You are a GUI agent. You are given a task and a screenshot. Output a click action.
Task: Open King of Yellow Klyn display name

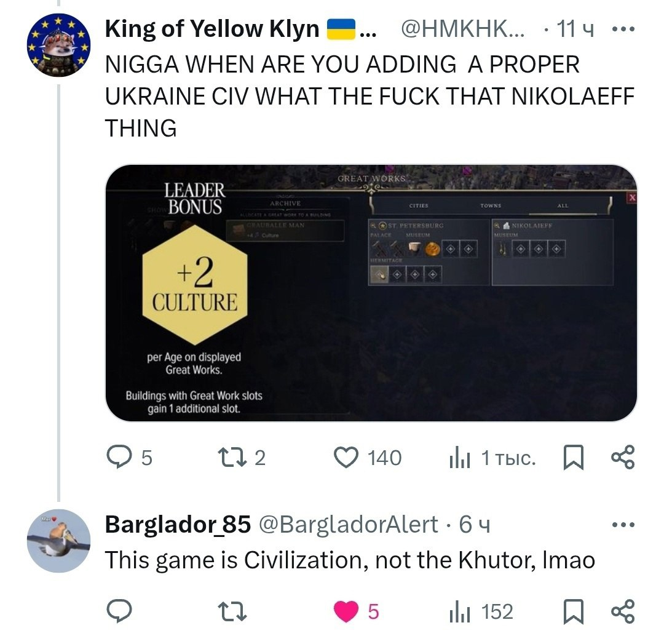click(211, 29)
